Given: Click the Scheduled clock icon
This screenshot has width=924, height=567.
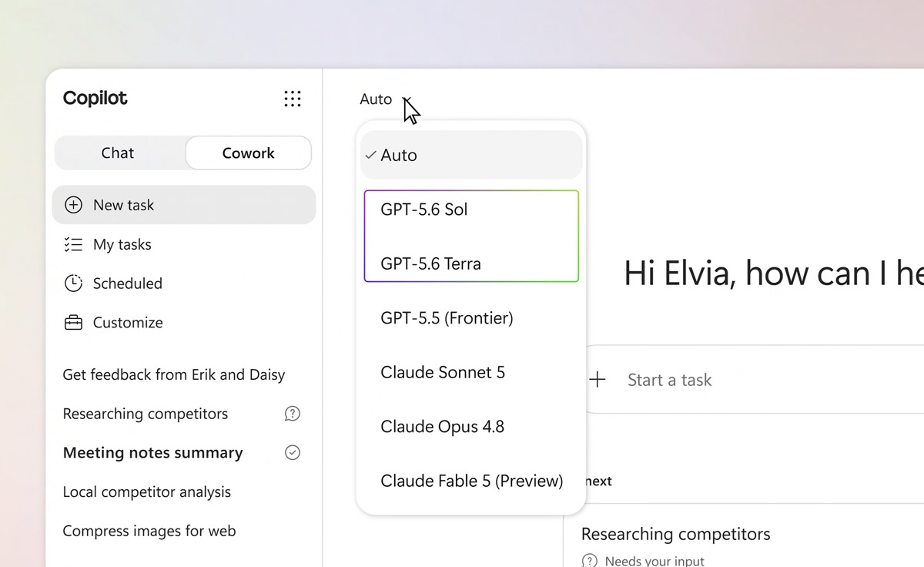Looking at the screenshot, I should click(x=73, y=283).
